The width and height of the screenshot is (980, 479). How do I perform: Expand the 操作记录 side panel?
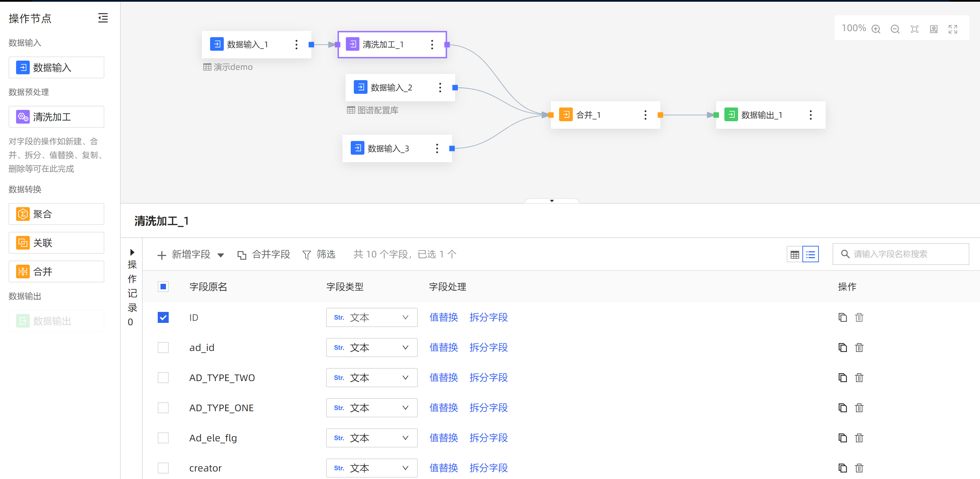132,252
